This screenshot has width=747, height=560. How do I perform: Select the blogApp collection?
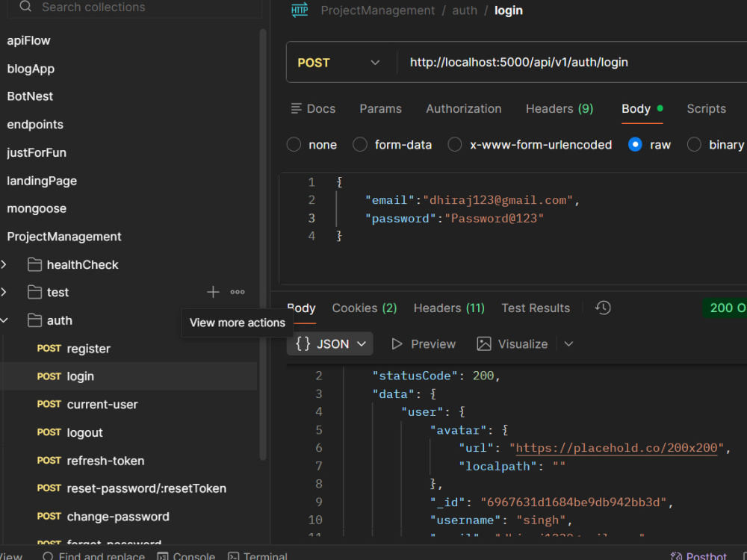pyautogui.click(x=31, y=69)
